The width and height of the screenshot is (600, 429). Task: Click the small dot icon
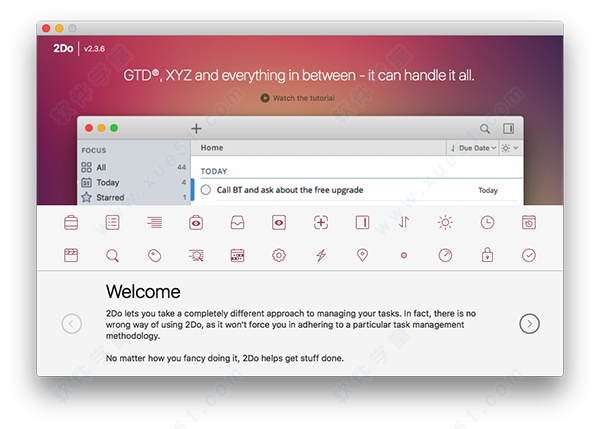(404, 255)
